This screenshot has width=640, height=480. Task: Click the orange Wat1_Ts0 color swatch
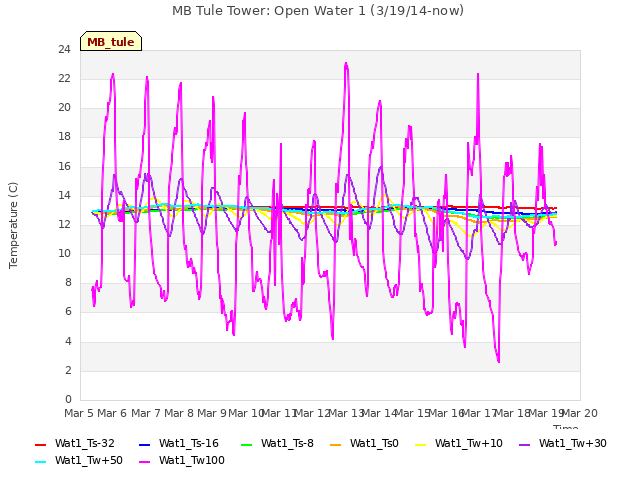click(x=336, y=444)
